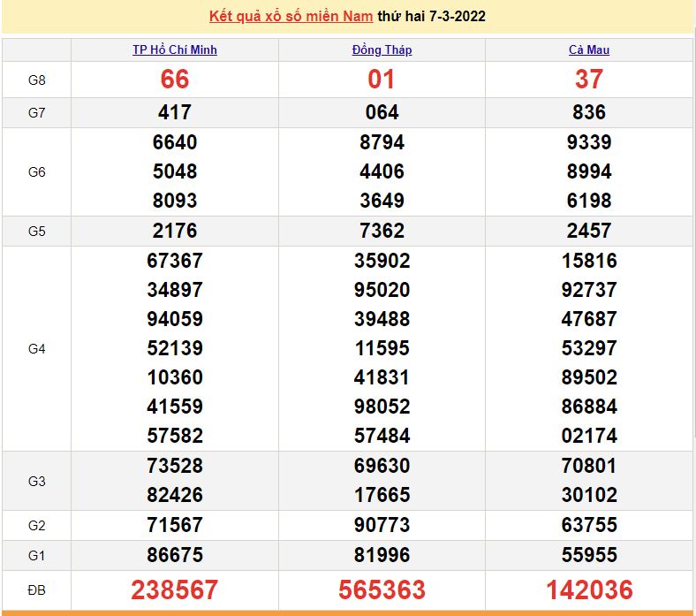This screenshot has height=616, width=696.
Task: Click G3 number 70801
Action: point(589,466)
